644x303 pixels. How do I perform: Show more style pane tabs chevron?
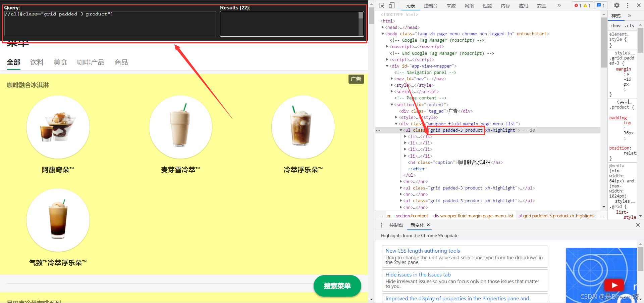[630, 16]
